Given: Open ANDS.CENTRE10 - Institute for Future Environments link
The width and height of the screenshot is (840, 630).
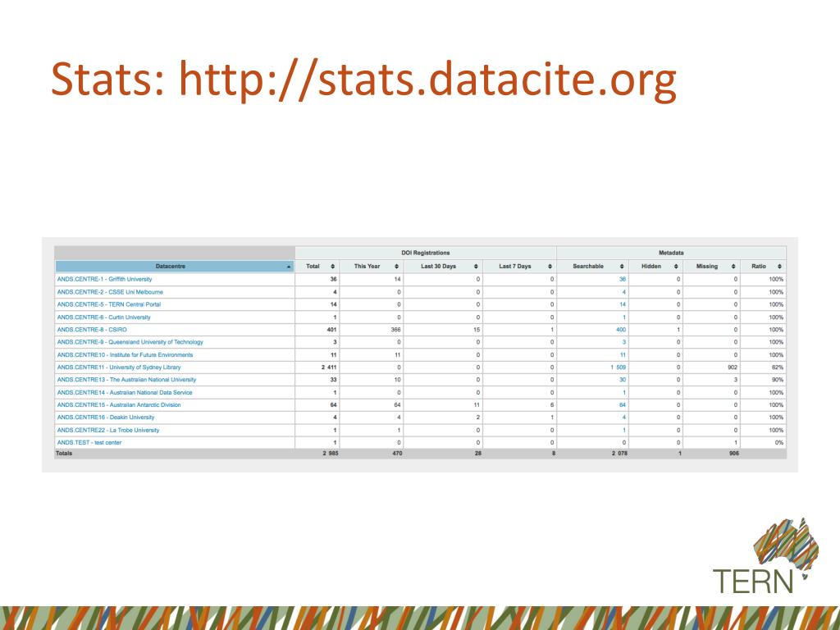Looking at the screenshot, I should (x=125, y=354).
